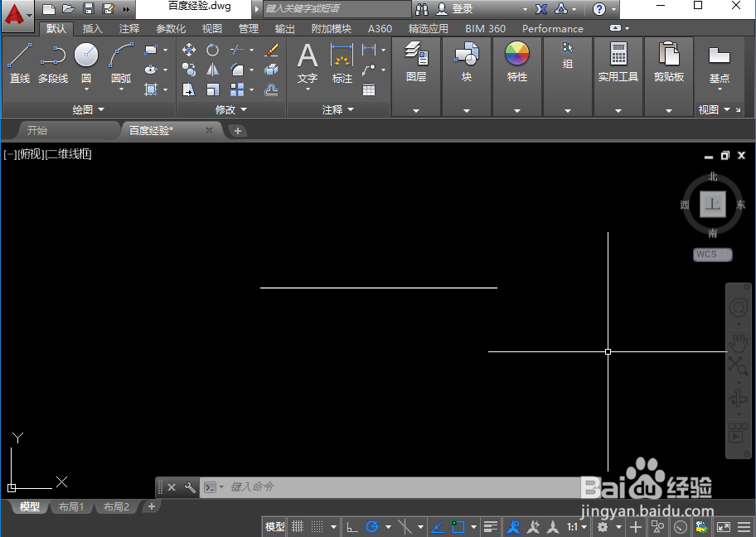Toggle polar tracking in status bar
This screenshot has width=756, height=537.
point(372,527)
